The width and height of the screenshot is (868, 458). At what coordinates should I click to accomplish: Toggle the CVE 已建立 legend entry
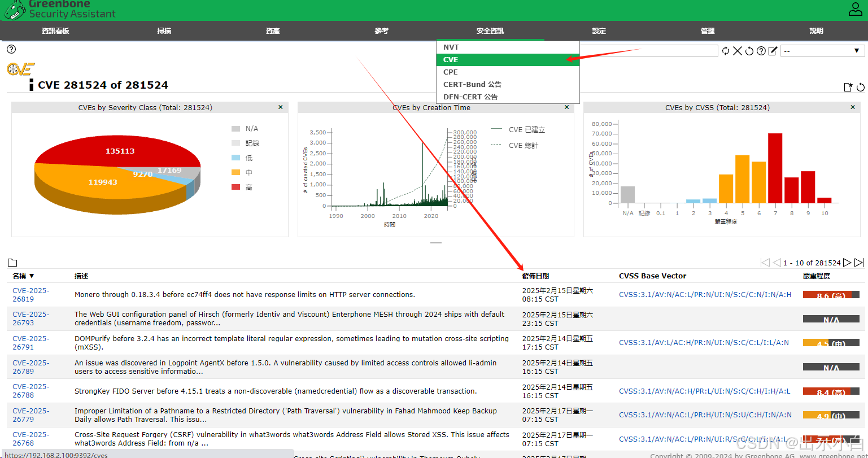(518, 129)
